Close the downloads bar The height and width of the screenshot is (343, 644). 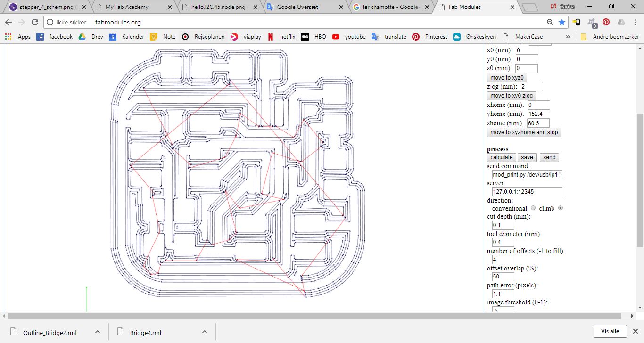635,331
